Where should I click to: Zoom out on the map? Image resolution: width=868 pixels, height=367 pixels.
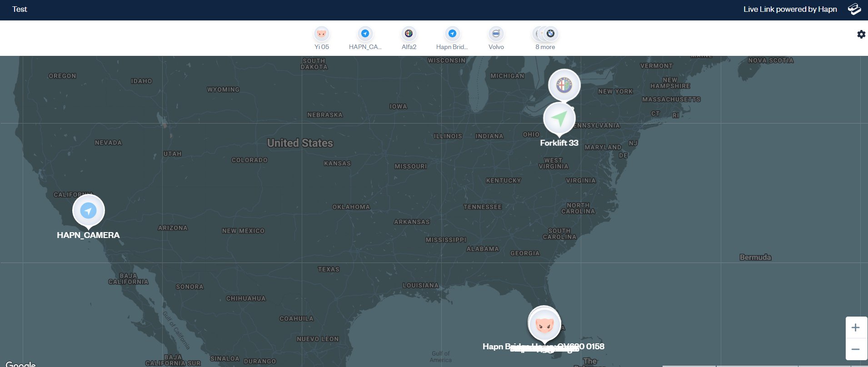pos(856,349)
